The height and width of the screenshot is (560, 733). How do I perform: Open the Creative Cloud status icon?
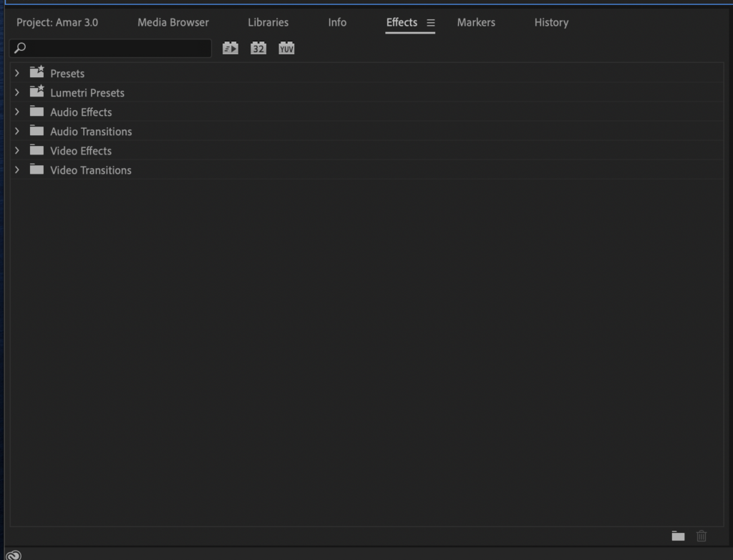pos(14,555)
